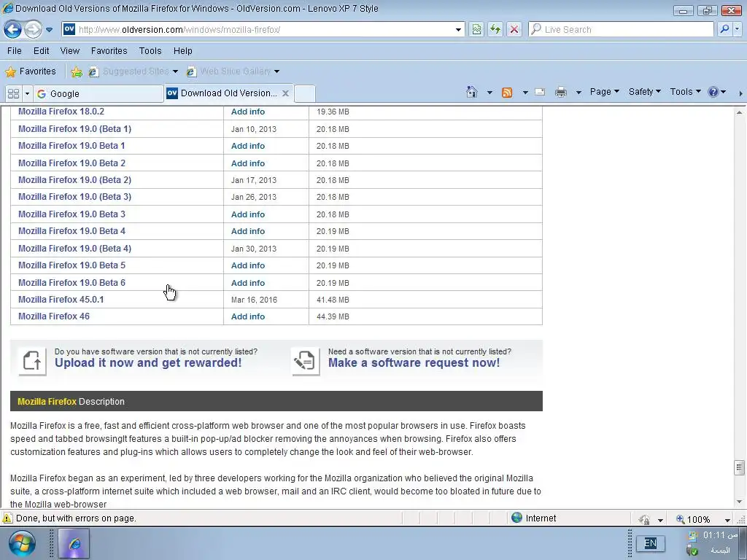Open Mozilla Firefox 19.0 Beta 6 link
The image size is (747, 560).
[72, 283]
